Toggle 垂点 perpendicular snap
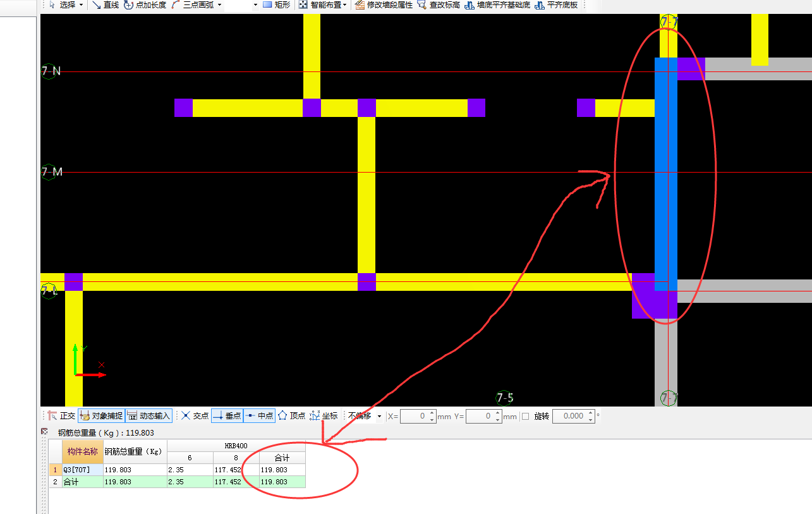Screen dimensions: 812x514 (x=227, y=416)
